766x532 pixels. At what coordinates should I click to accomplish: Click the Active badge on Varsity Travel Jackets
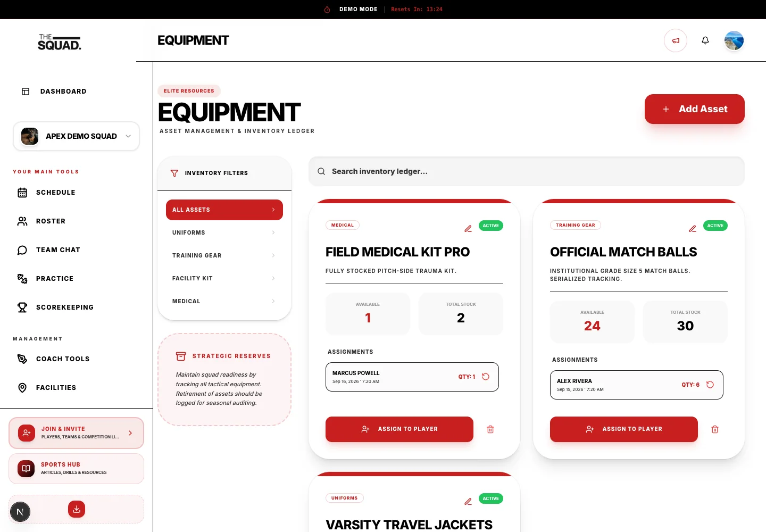pyautogui.click(x=491, y=498)
